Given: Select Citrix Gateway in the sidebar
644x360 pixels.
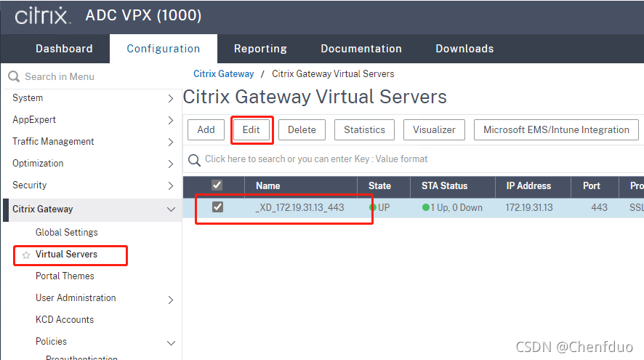Looking at the screenshot, I should coord(42,209).
